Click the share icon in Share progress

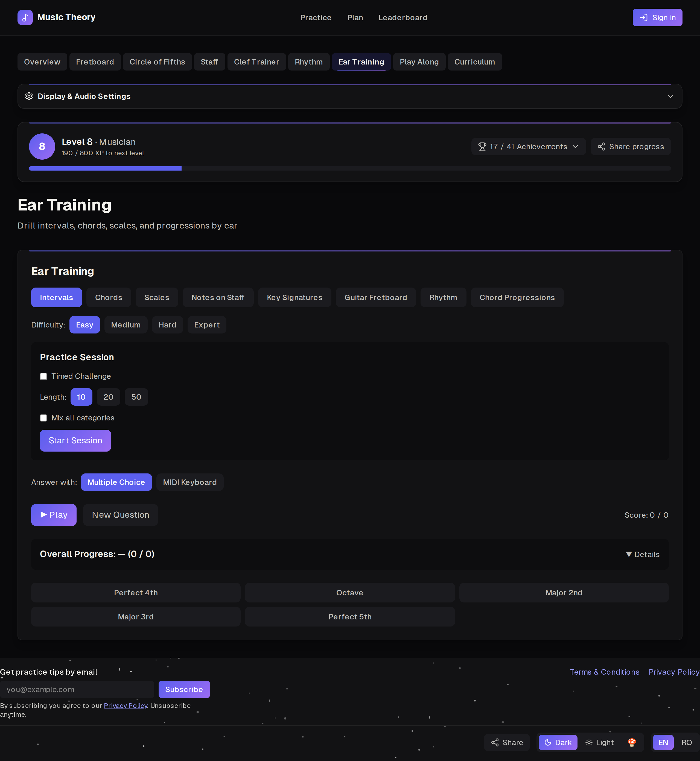[601, 147]
